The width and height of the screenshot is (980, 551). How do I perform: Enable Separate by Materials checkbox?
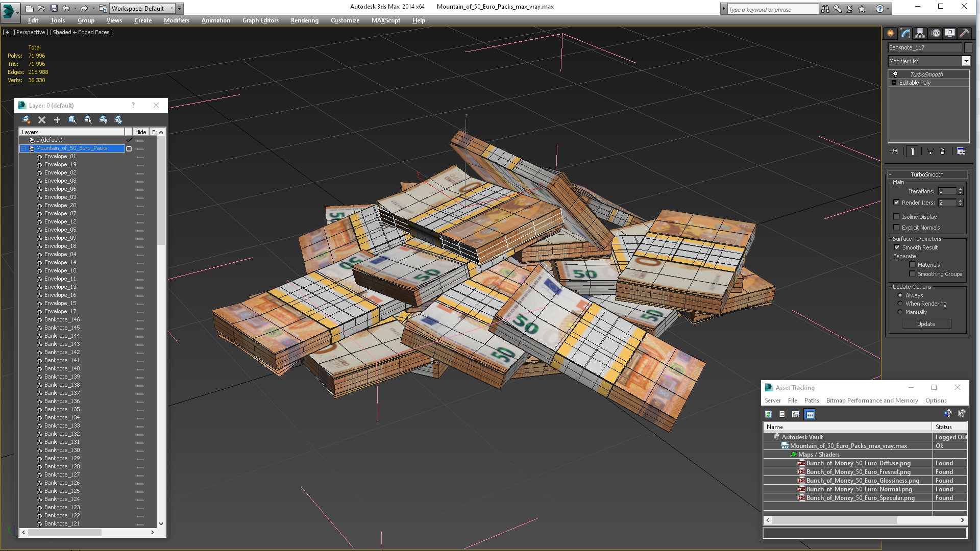(913, 265)
